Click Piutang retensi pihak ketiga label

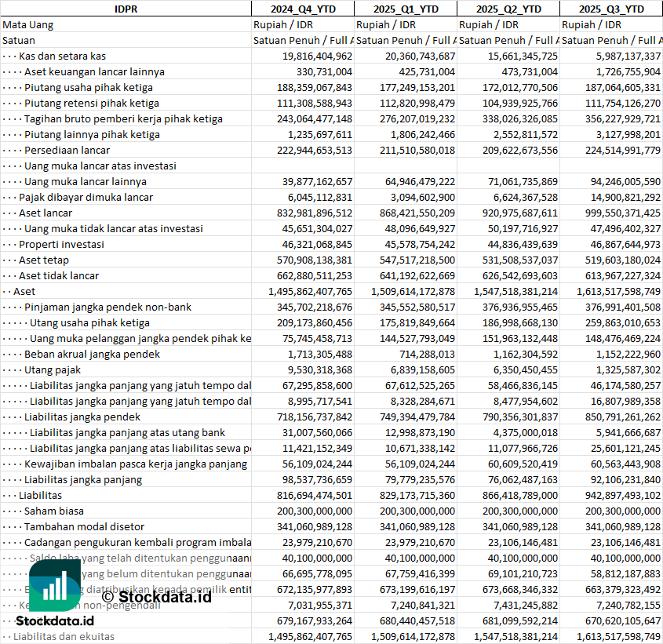92,104
